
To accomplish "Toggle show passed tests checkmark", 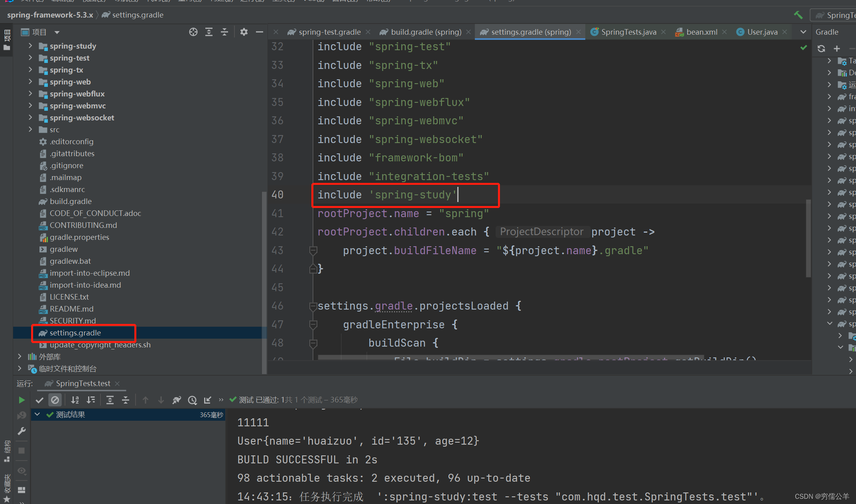I will point(39,400).
